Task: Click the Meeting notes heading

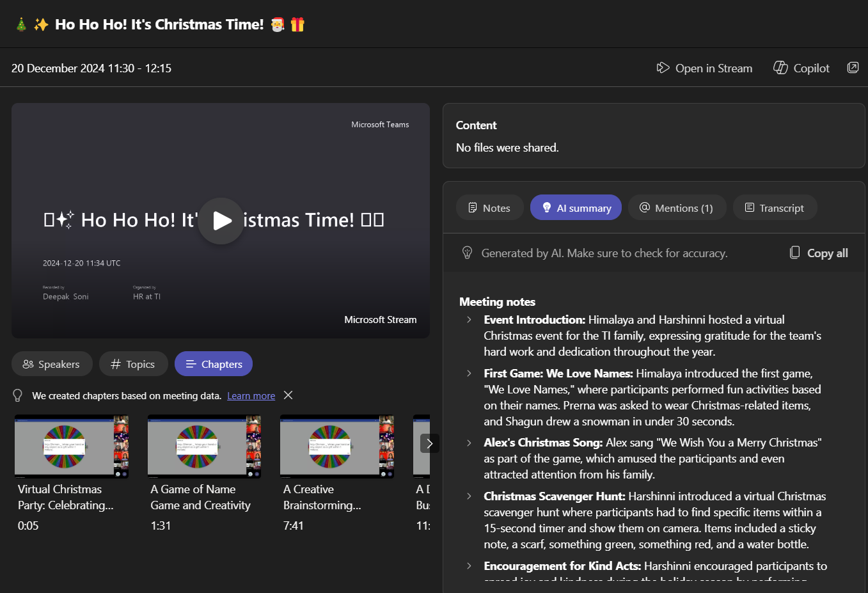Action: [x=497, y=301]
